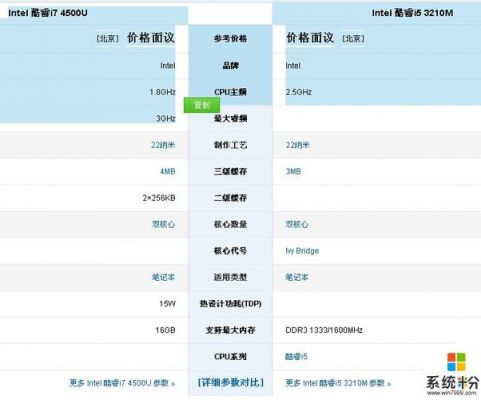Open 更多 Intel 酷睿i7 4500U 参数 link

122,383
